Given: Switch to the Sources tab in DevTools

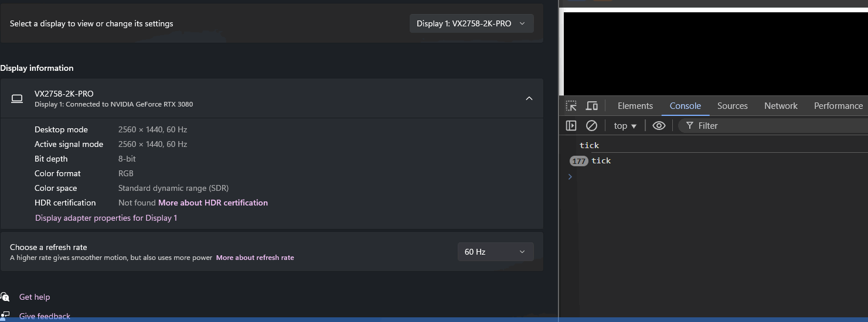Looking at the screenshot, I should click(733, 106).
